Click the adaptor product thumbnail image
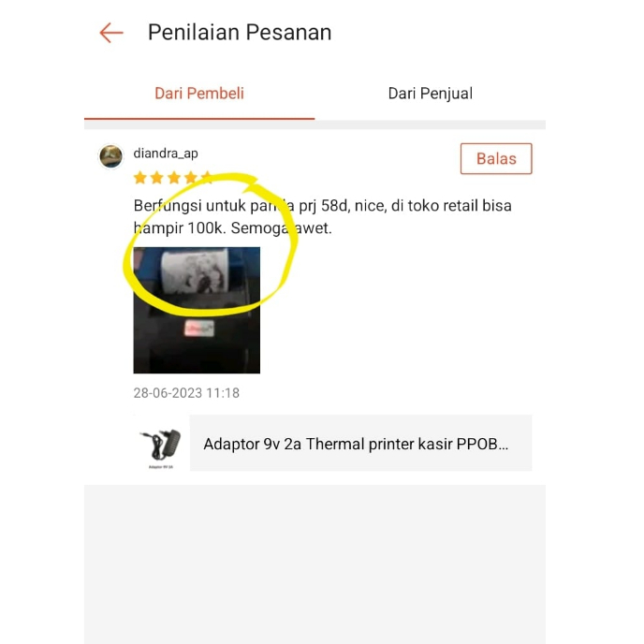This screenshot has width=644, height=644. coord(161,444)
